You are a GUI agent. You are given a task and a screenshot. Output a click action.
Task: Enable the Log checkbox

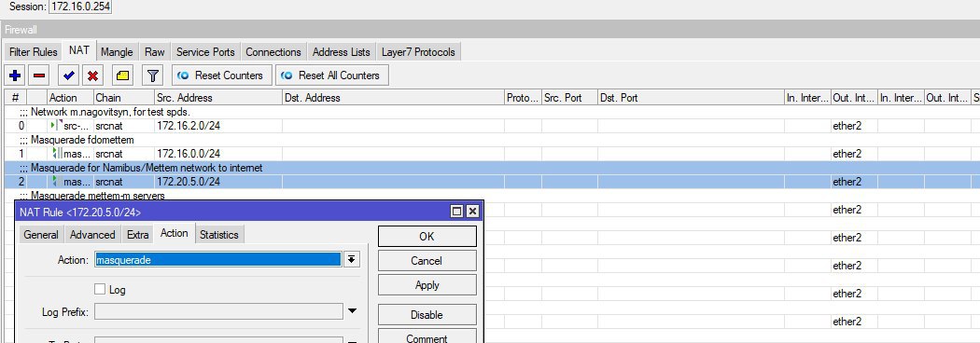point(100,289)
